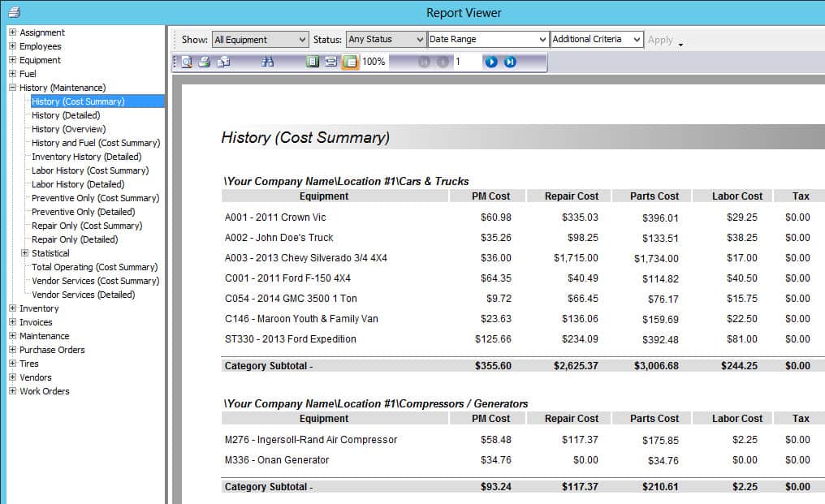This screenshot has width=825, height=504.
Task: Go to the previous page button
Action: pyautogui.click(x=443, y=62)
